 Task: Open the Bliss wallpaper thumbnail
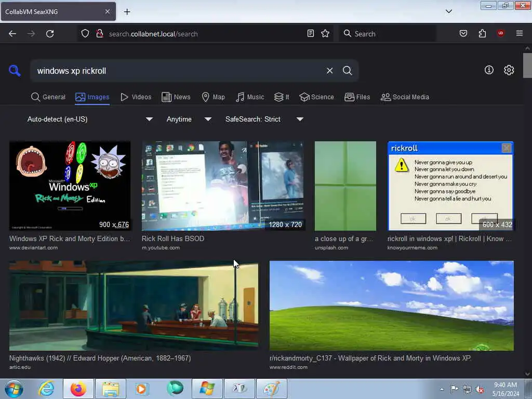392,305
